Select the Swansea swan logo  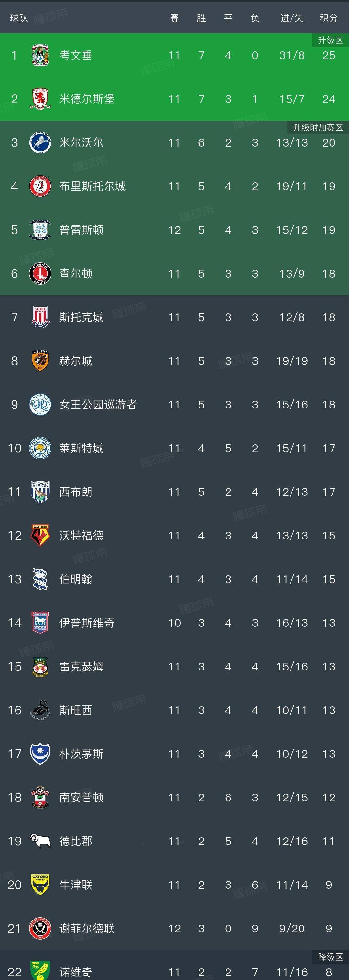point(40,710)
